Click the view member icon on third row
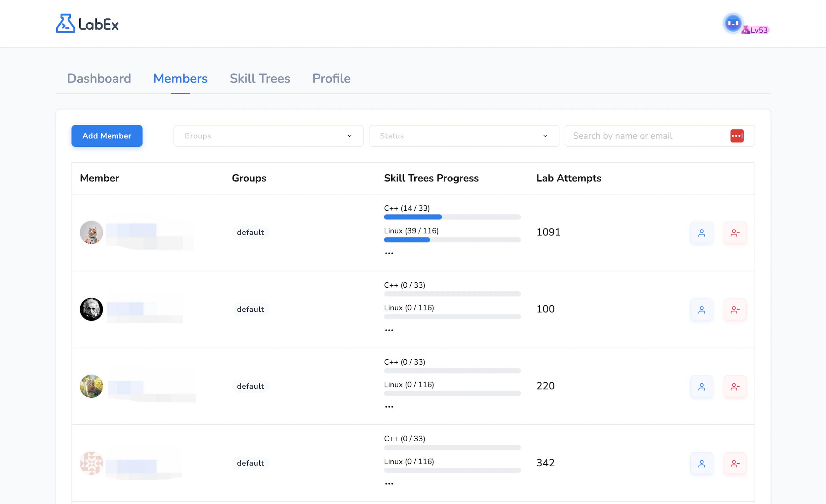This screenshot has width=826, height=504. pos(702,386)
